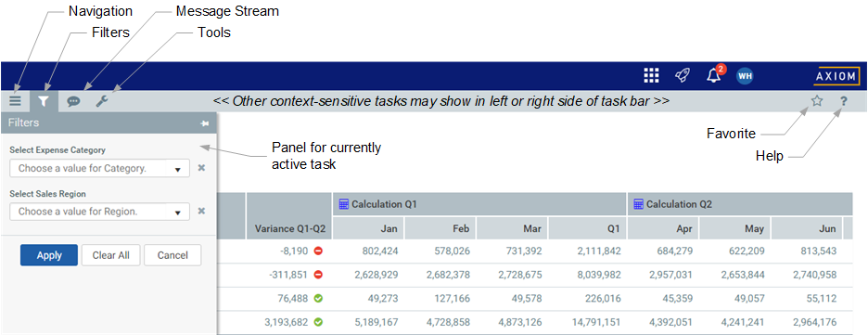Open the apps grid launcher
Viewport: 868px width, 335px height.
[652, 76]
